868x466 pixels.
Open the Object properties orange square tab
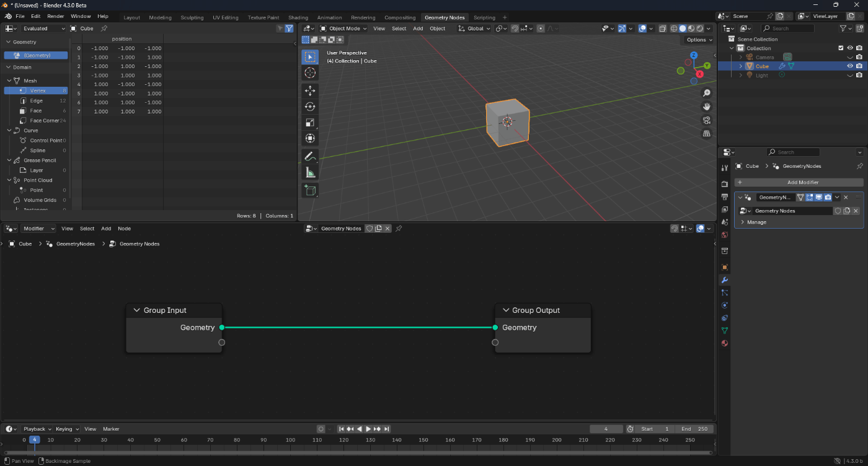[724, 267]
